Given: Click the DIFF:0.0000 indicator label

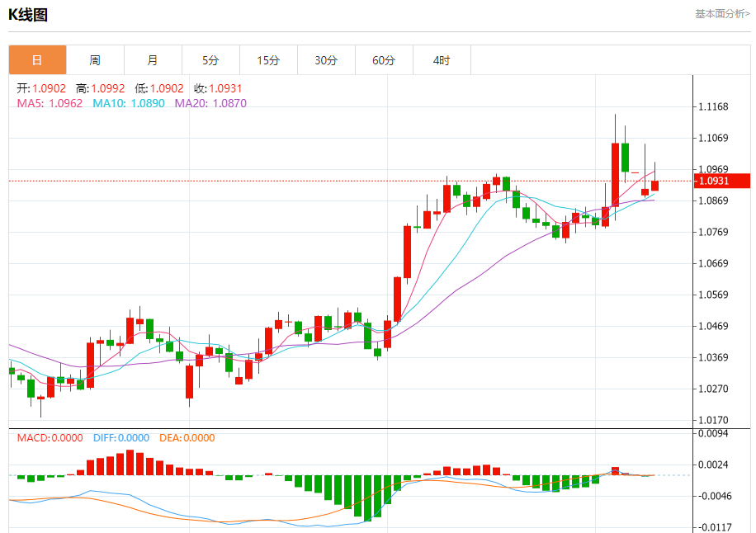Looking at the screenshot, I should pyautogui.click(x=121, y=438).
